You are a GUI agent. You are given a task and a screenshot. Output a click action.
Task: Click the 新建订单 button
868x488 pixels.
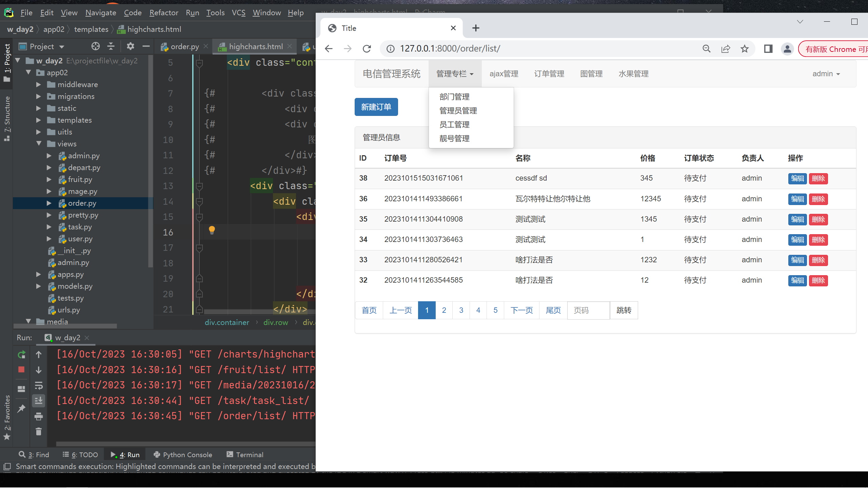377,107
